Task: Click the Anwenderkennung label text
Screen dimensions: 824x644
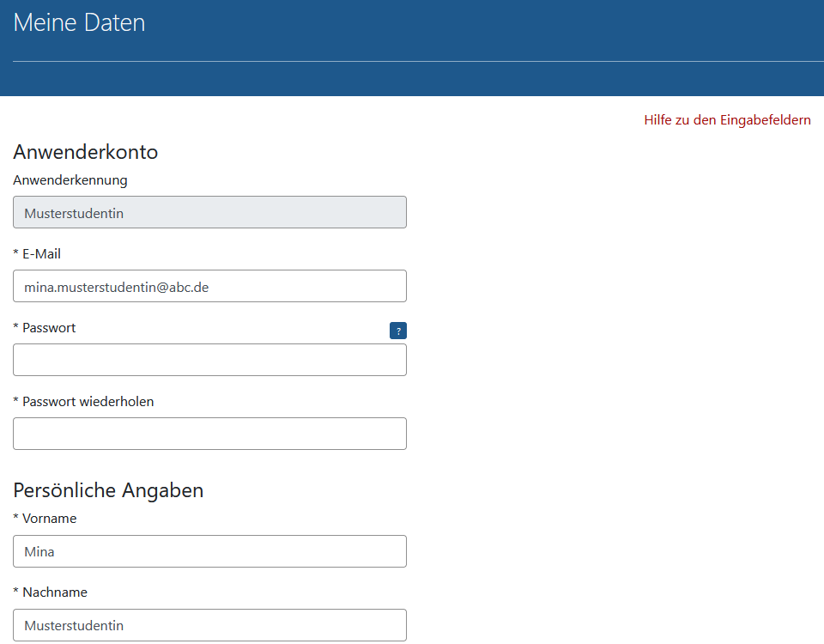Action: (x=70, y=180)
